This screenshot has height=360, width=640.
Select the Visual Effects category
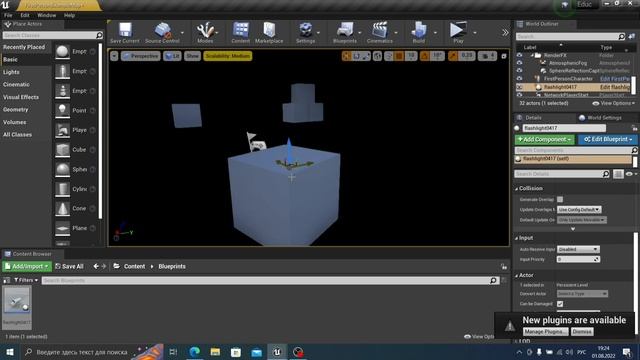tap(21, 97)
